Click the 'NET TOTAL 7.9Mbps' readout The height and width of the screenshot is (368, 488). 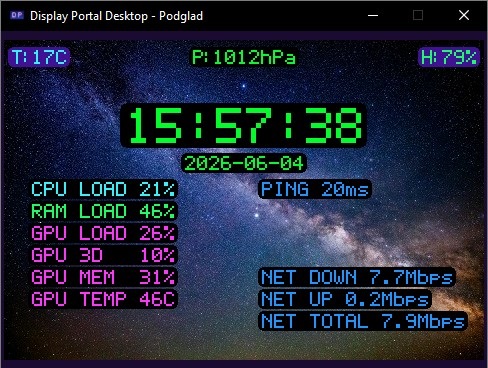click(x=363, y=321)
